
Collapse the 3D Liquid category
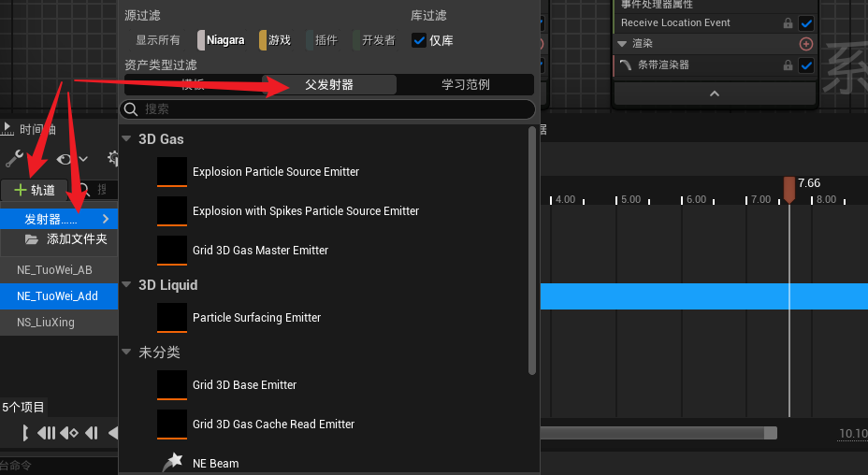coord(126,284)
